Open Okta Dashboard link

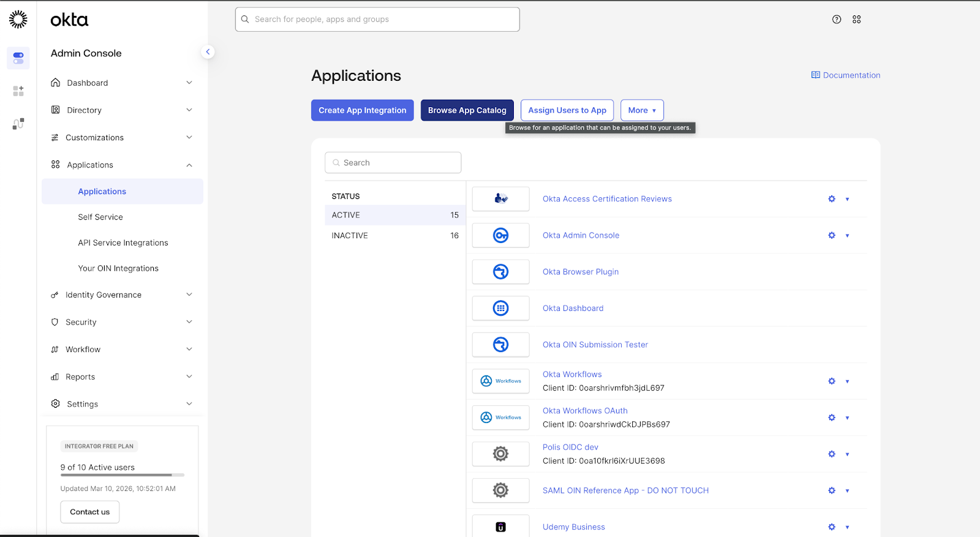click(573, 308)
